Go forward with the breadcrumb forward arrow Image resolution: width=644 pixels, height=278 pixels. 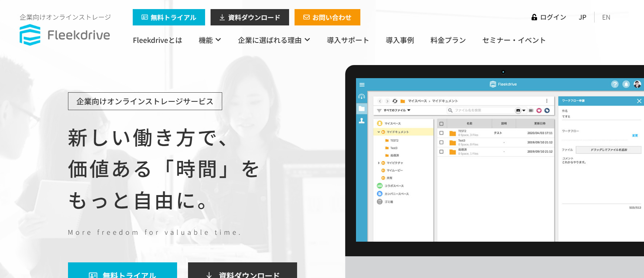coord(387,101)
